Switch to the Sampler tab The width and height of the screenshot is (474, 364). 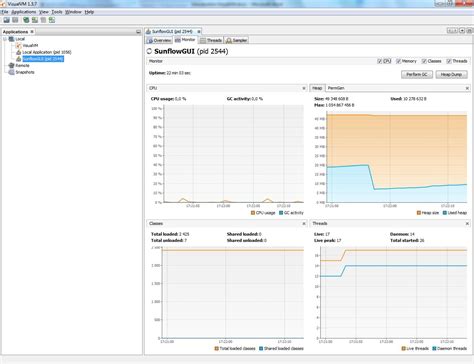click(x=236, y=40)
